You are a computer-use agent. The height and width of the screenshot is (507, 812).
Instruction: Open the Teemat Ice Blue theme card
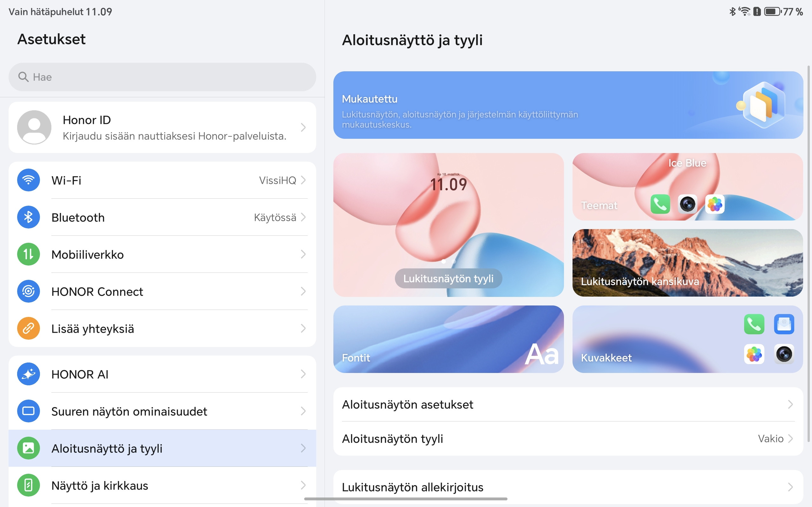[688, 187]
